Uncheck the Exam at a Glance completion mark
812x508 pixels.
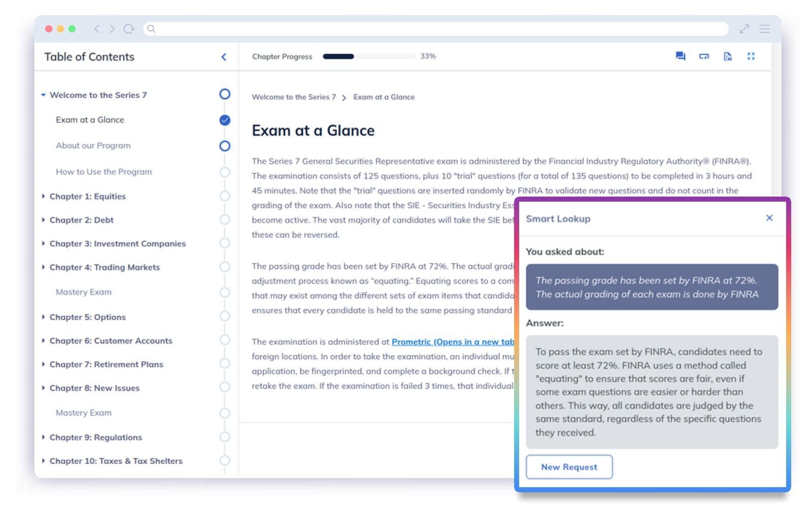(224, 120)
